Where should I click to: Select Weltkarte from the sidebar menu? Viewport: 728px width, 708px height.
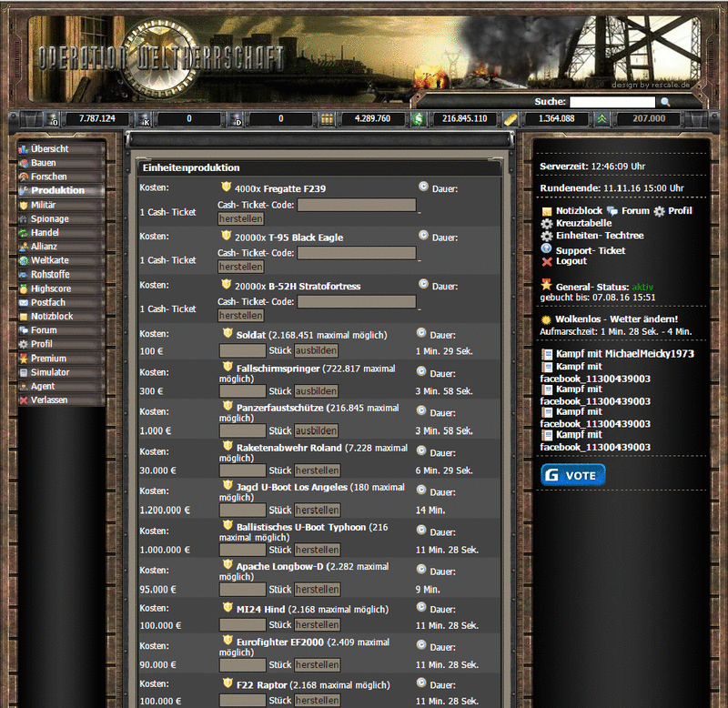tap(50, 260)
